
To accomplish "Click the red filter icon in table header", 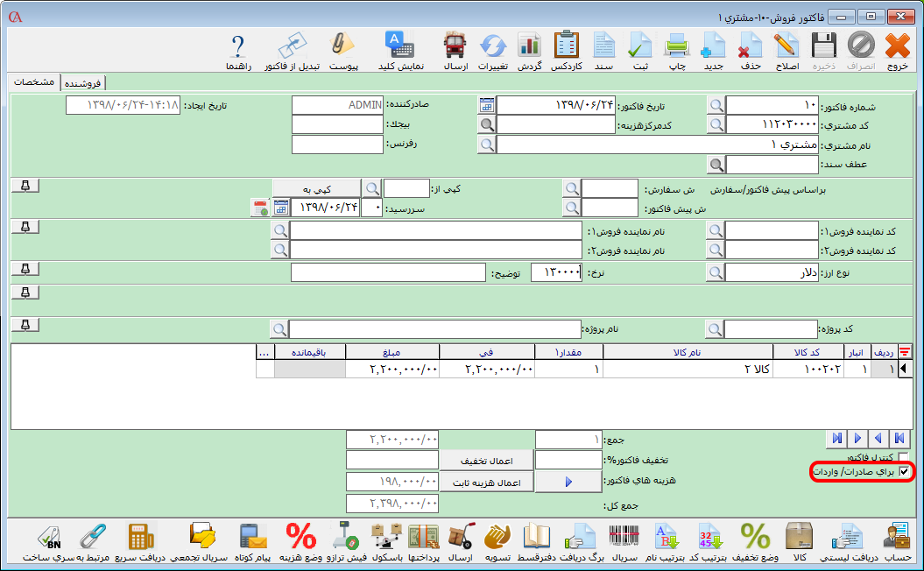I will (904, 352).
